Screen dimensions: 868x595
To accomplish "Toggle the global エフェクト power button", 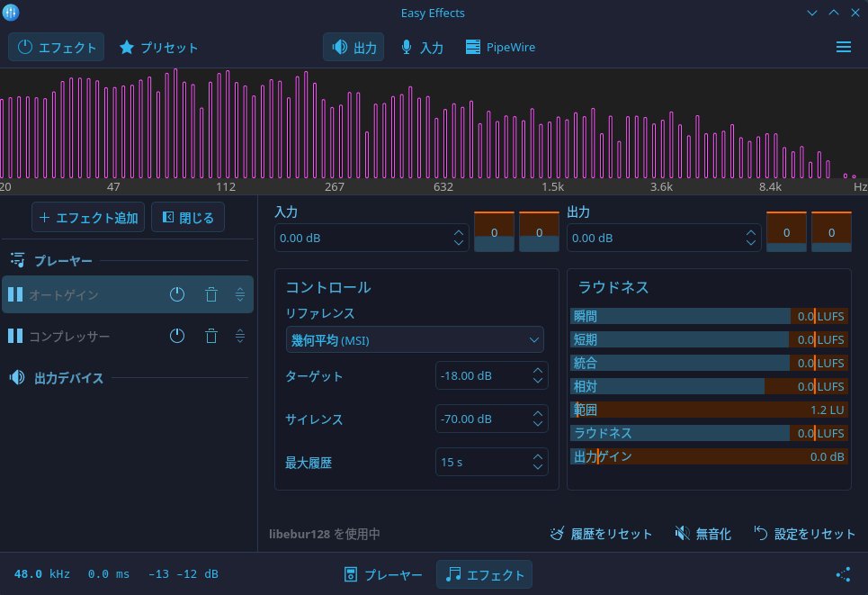I will click(x=56, y=47).
